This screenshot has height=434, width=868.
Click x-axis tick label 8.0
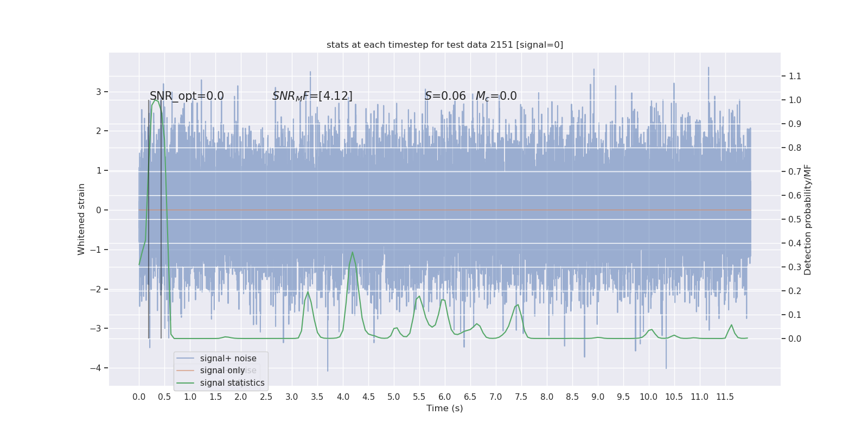click(547, 397)
